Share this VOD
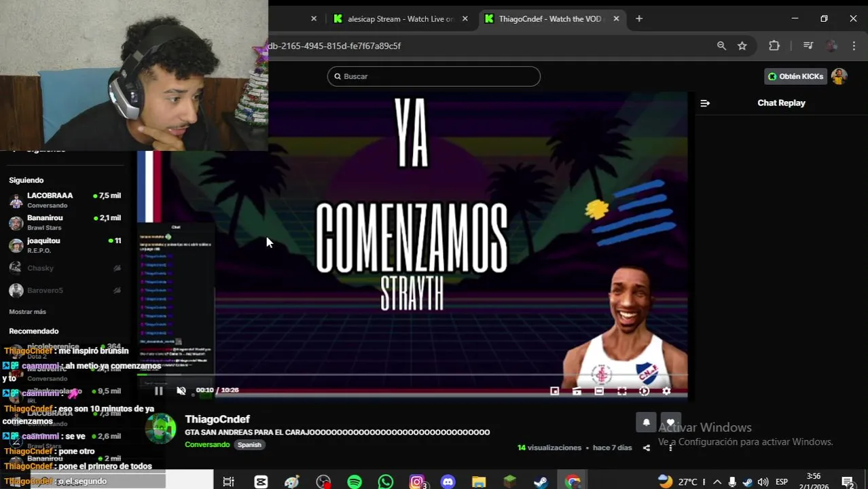This screenshot has width=868, height=489. pyautogui.click(x=647, y=448)
